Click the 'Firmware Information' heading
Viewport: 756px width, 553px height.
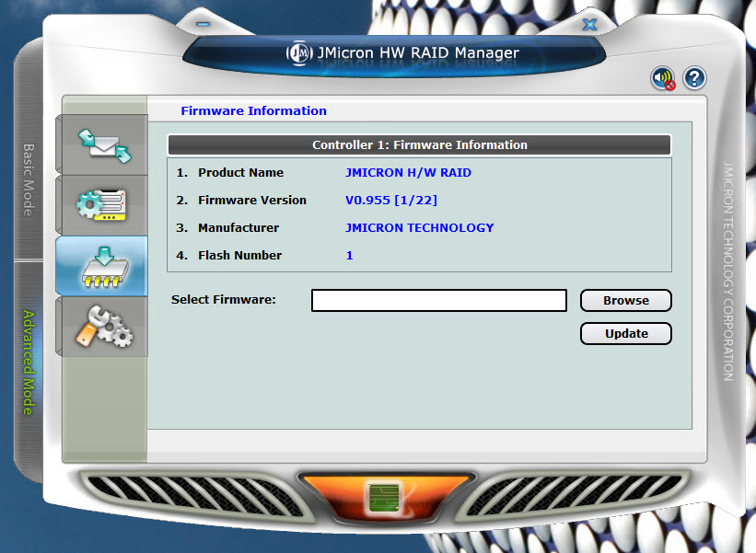(253, 110)
